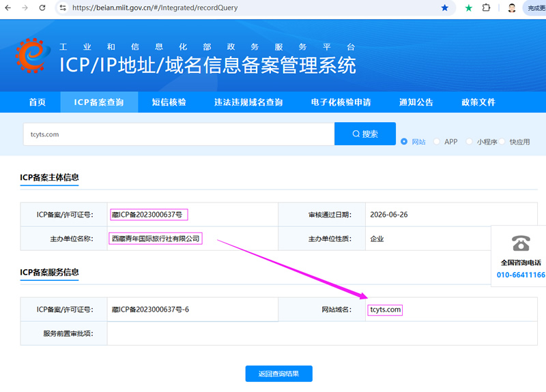The height and width of the screenshot is (392, 546).
Task: Click the 完成更新 browser update button
Action: 535,7
